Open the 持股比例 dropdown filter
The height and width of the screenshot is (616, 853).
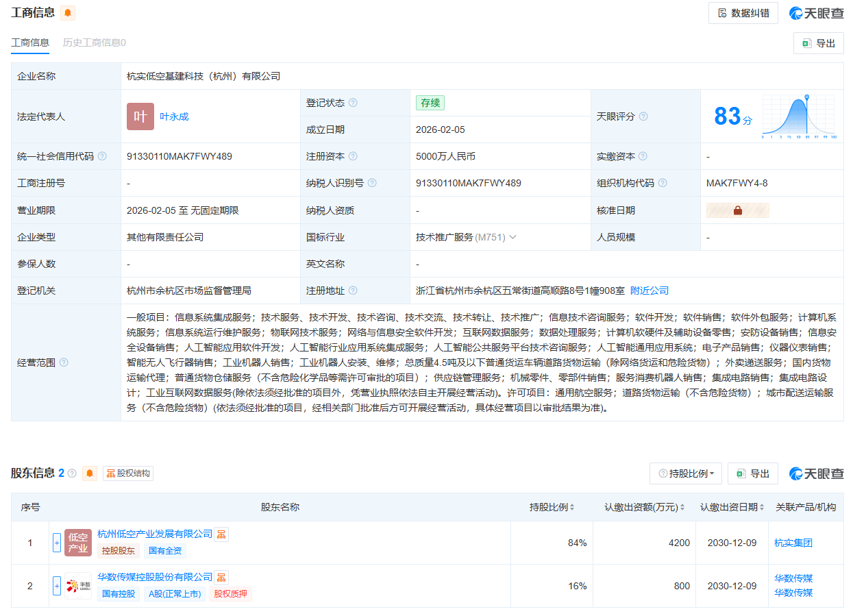click(x=685, y=473)
